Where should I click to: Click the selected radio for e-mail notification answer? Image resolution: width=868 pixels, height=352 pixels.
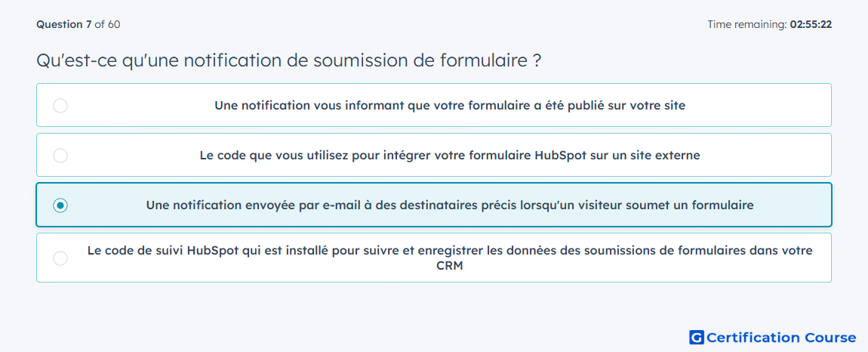coord(60,205)
